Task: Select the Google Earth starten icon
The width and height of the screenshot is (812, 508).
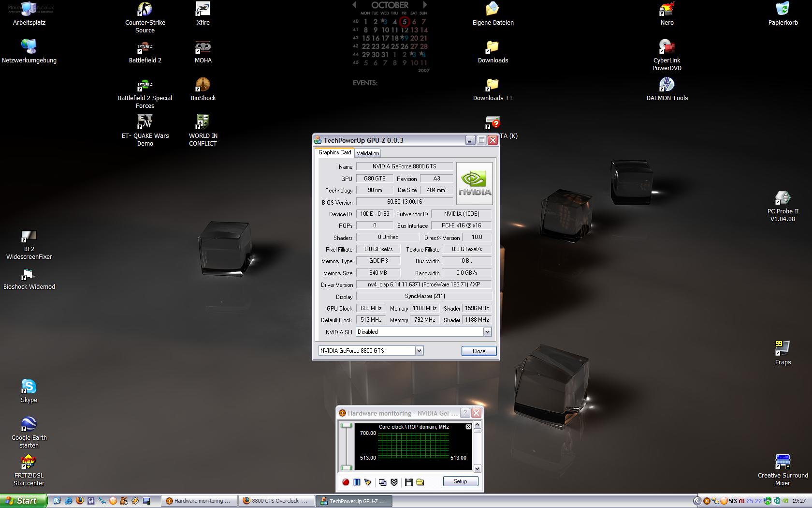Action: pos(29,433)
